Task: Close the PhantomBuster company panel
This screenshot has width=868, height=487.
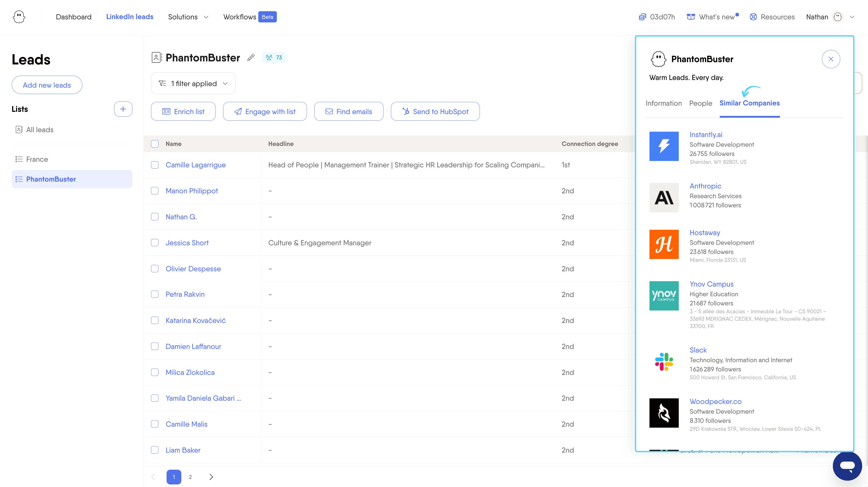Action: (x=831, y=59)
